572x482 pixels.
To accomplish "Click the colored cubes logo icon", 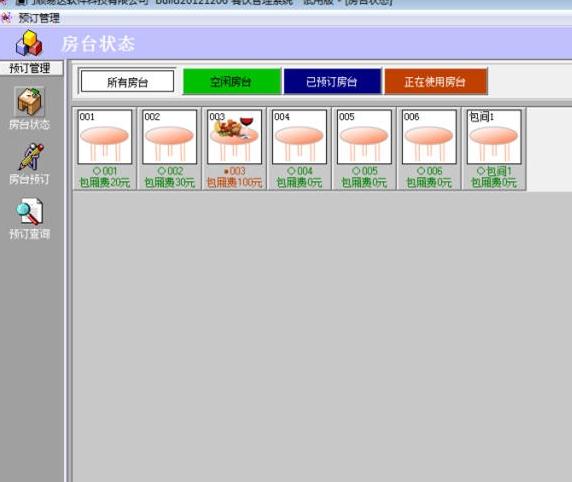I will 29,43.
